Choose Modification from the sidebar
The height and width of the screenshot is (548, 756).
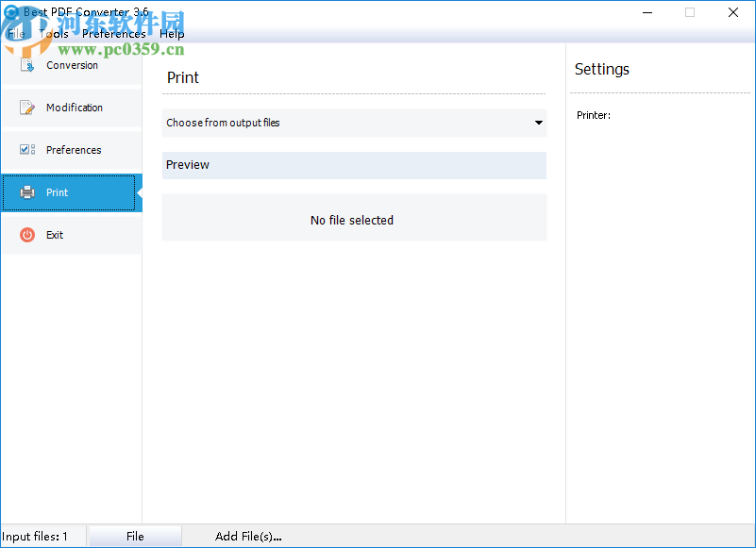coord(73,107)
